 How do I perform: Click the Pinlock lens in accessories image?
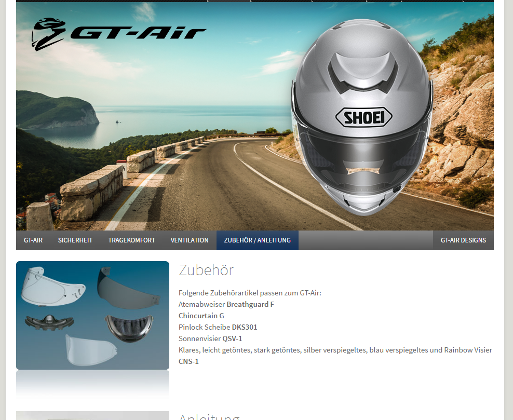coord(90,349)
